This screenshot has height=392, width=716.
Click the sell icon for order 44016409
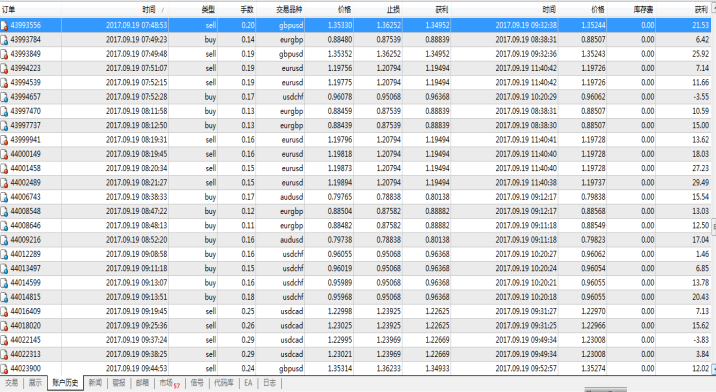point(4,312)
